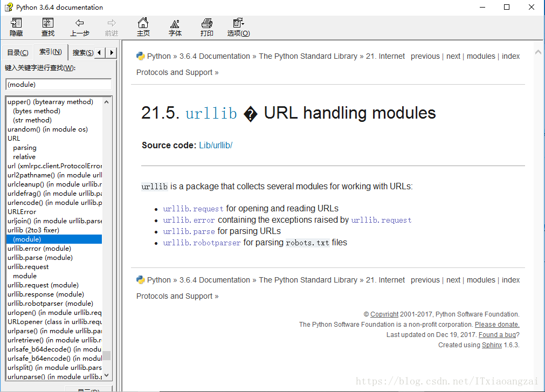Open the 主页 (Home) toolbar icon

143,27
